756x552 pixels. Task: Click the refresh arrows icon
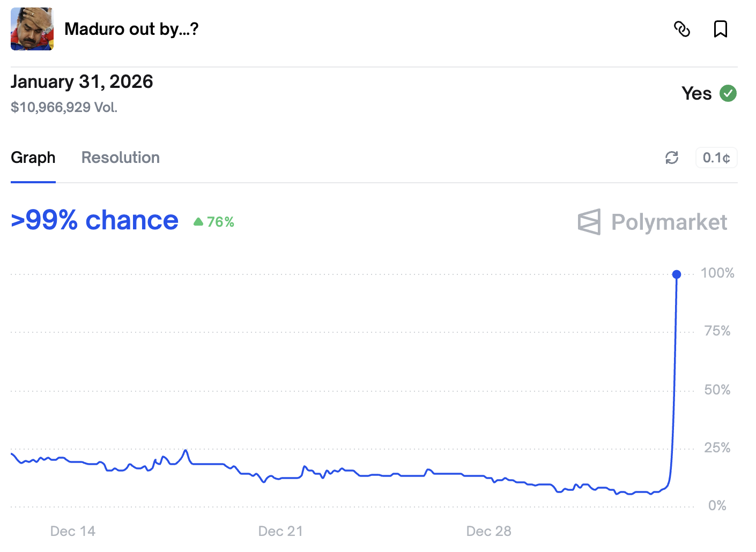pyautogui.click(x=672, y=158)
